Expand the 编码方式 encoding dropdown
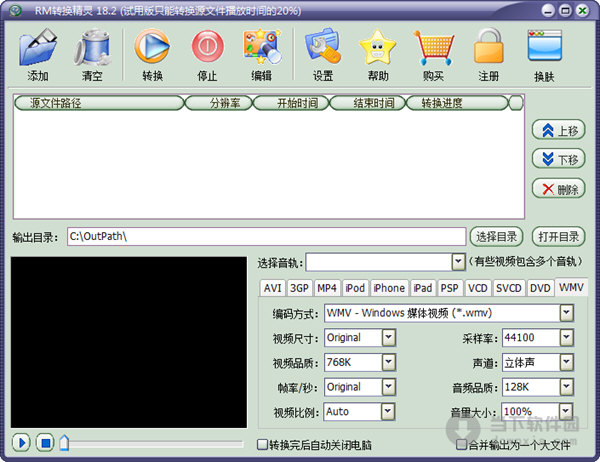 point(566,313)
